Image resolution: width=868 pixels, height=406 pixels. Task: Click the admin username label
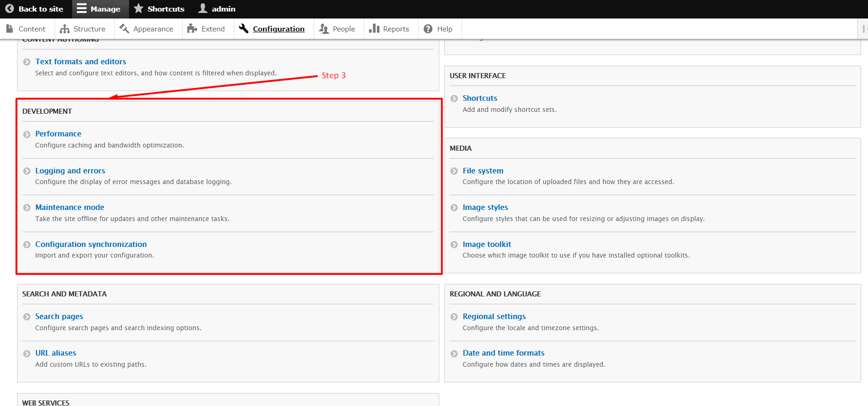[x=224, y=9]
